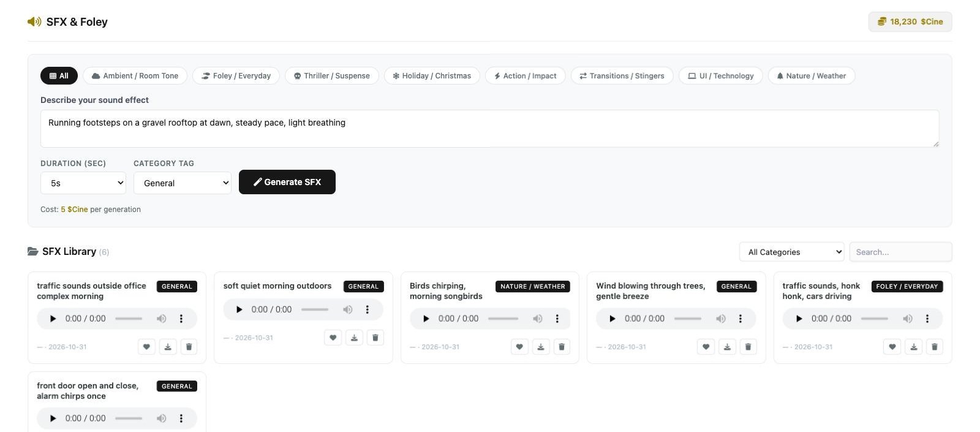
Task: Mute the 'soft quiet morning outdoors' player
Action: click(x=348, y=309)
